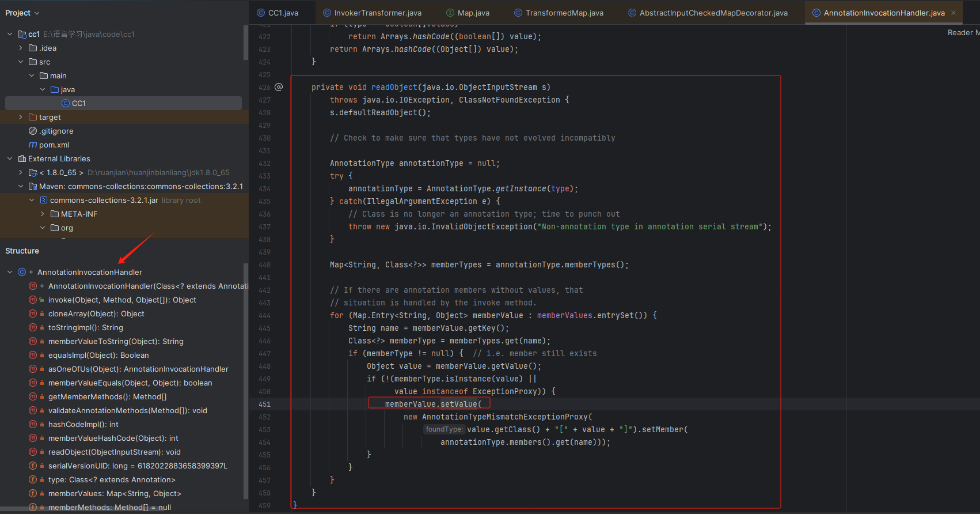
Task: Click the CC1.java tab class icon
Action: [x=261, y=13]
